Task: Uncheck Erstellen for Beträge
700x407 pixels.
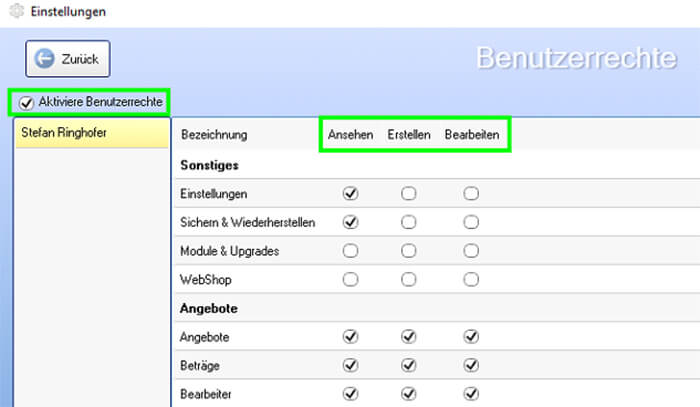Action: (x=408, y=365)
